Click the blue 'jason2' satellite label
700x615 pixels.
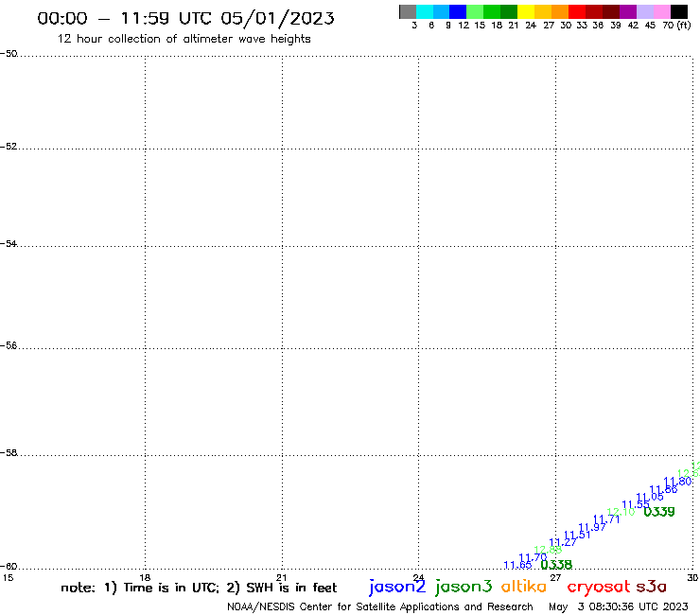pyautogui.click(x=397, y=588)
